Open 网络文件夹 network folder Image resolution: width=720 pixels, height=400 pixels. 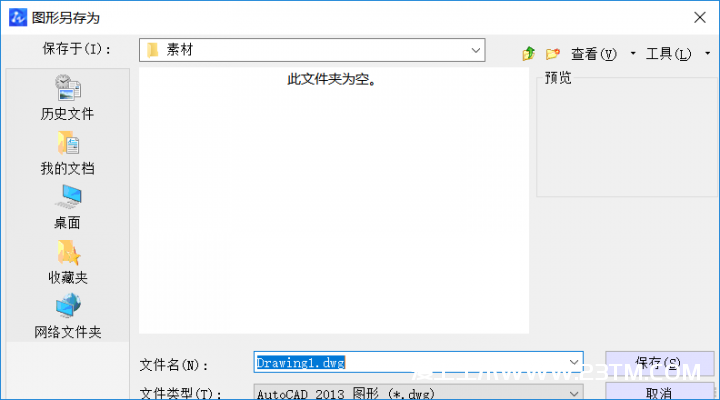[67, 316]
